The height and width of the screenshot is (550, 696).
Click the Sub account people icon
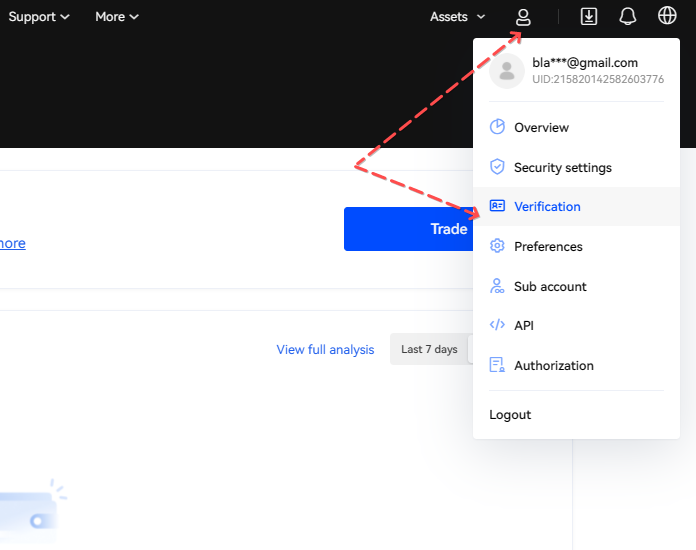click(x=497, y=286)
